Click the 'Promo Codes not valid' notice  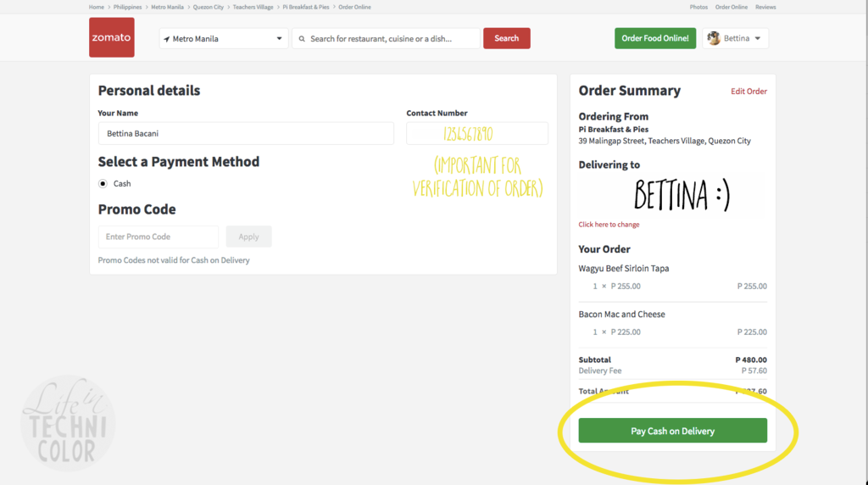pos(174,260)
